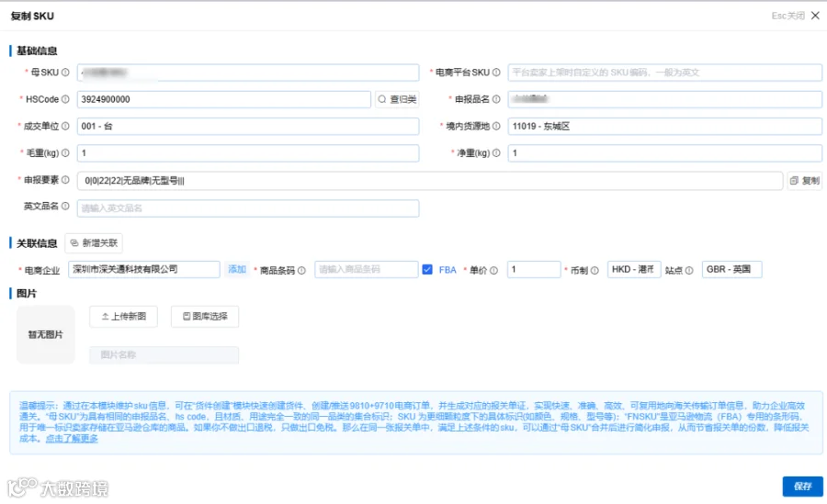Click the 保存 save button
The height and width of the screenshot is (504, 827).
tap(802, 486)
